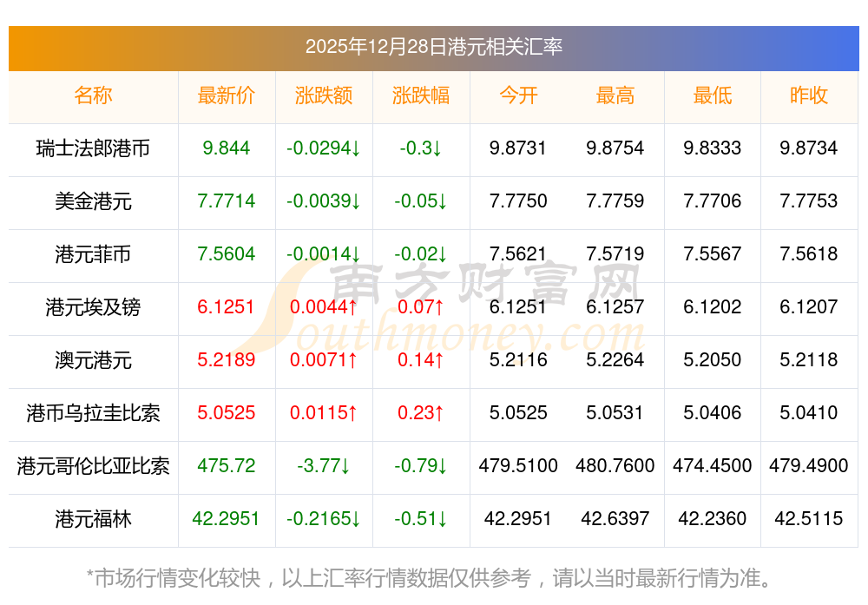Click previous close 42.5115

pyautogui.click(x=809, y=519)
